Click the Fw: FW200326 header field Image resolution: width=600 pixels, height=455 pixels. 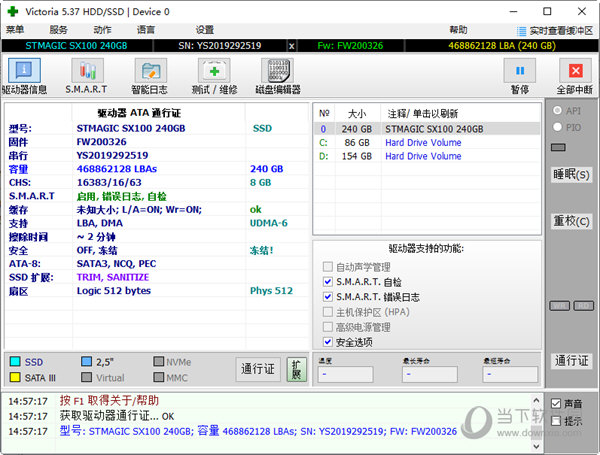click(350, 46)
